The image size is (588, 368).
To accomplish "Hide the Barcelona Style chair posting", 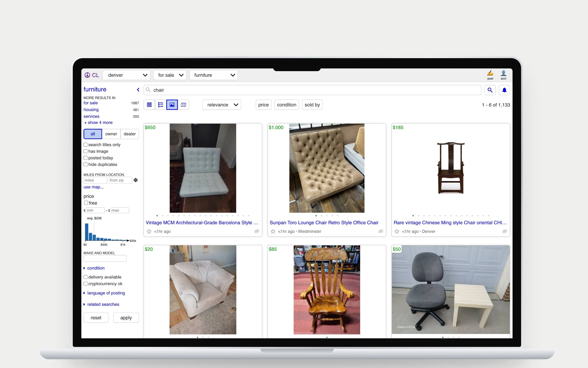I will [x=257, y=231].
